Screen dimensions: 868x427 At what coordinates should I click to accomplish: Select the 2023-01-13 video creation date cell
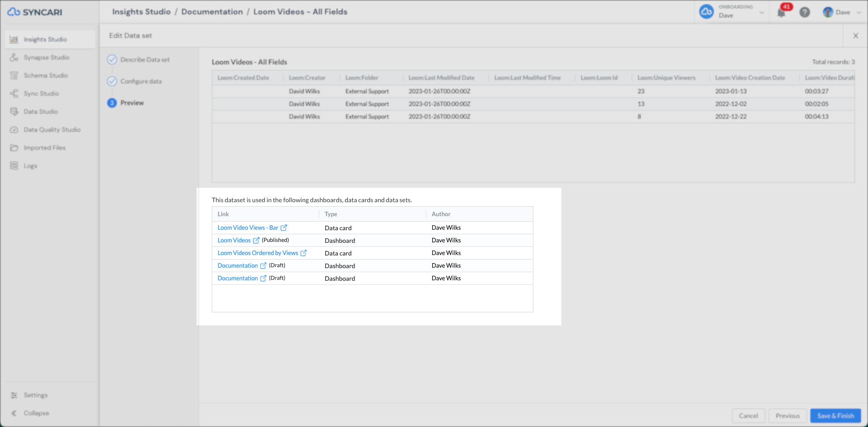click(731, 91)
